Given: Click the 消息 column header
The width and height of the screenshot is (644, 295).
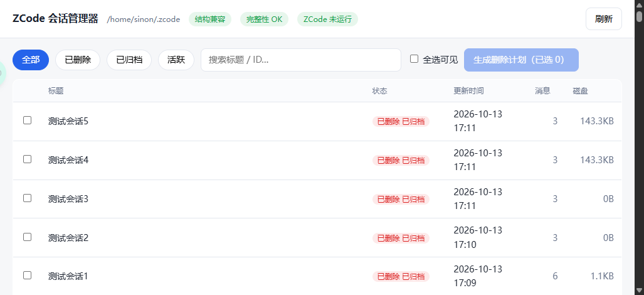Looking at the screenshot, I should click(x=542, y=91).
